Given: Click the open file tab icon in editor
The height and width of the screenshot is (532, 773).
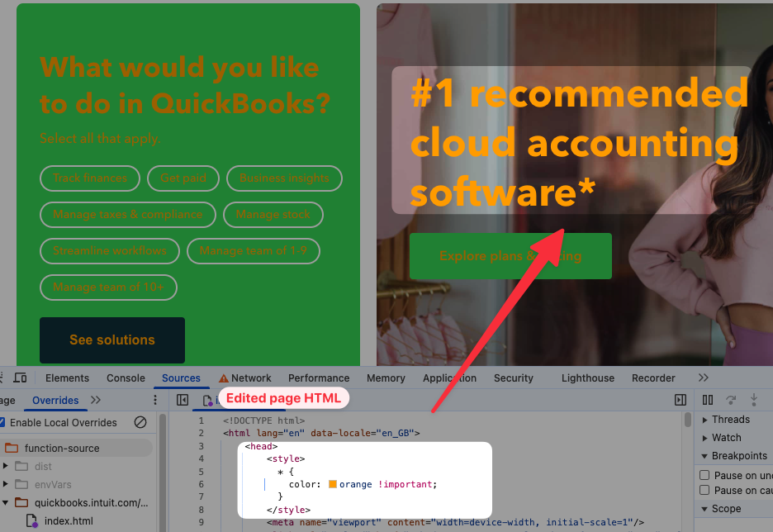Looking at the screenshot, I should [207, 401].
